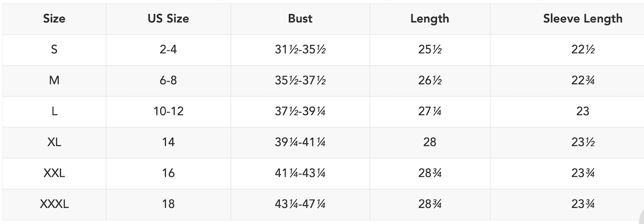Select the XXXL size cell

click(x=54, y=204)
